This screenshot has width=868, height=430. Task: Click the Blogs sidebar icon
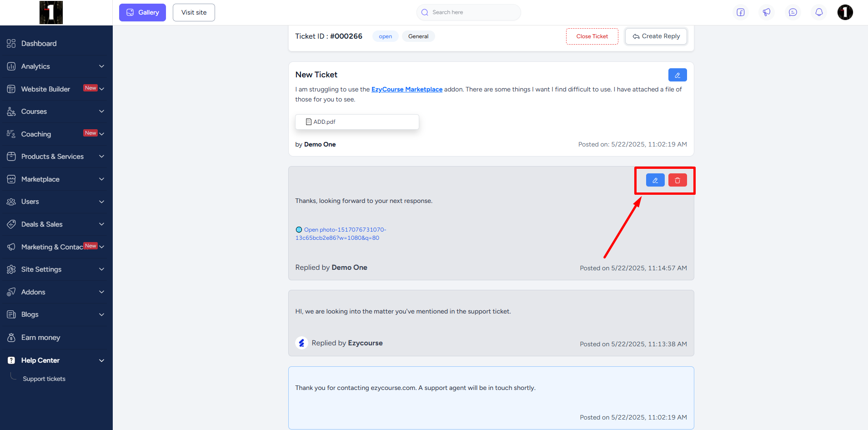pyautogui.click(x=11, y=314)
